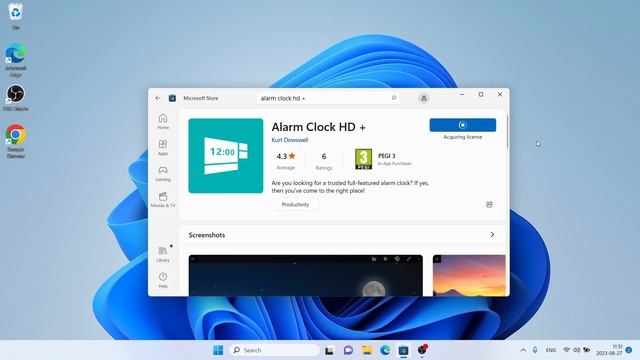This screenshot has width=640, height=360.
Task: Click volume speaker tray icon
Action: tap(576, 350)
